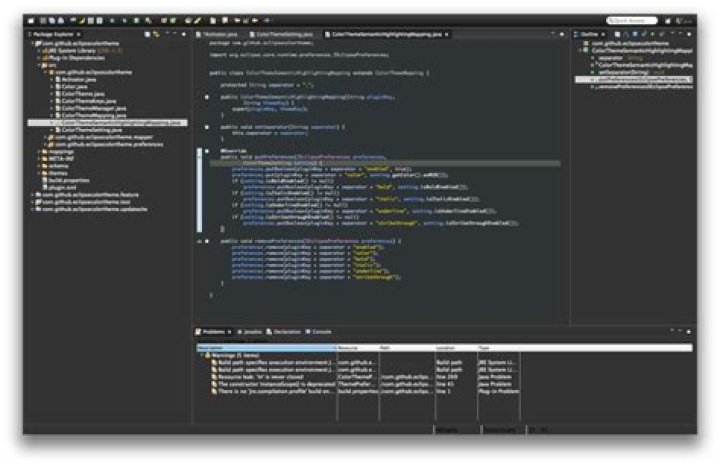
Task: Click the Save icon in main toolbar
Action: [x=44, y=21]
